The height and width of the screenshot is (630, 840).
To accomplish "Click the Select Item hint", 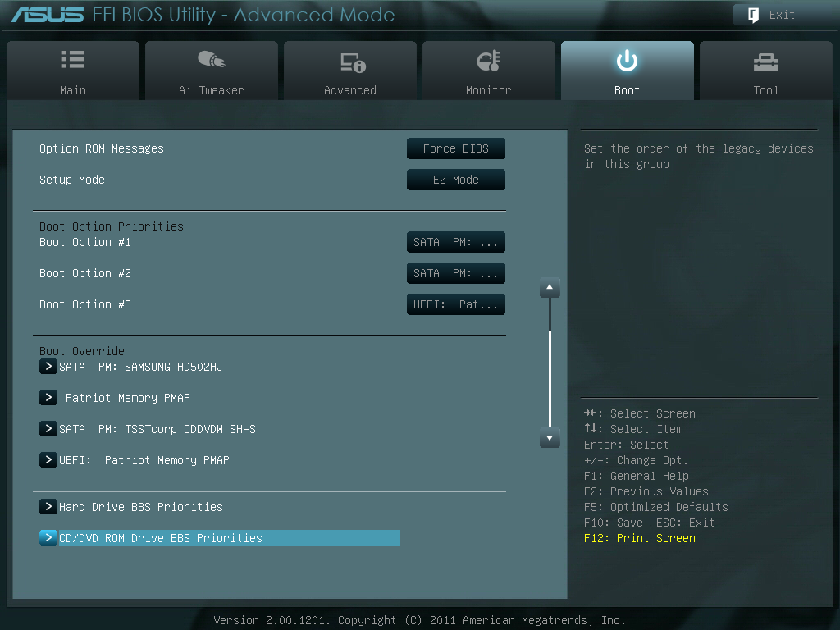I will (634, 429).
